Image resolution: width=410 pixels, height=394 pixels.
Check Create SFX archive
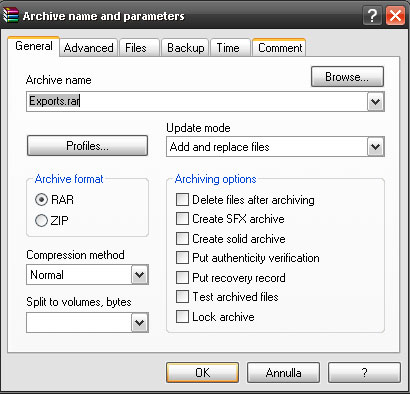[x=182, y=219]
